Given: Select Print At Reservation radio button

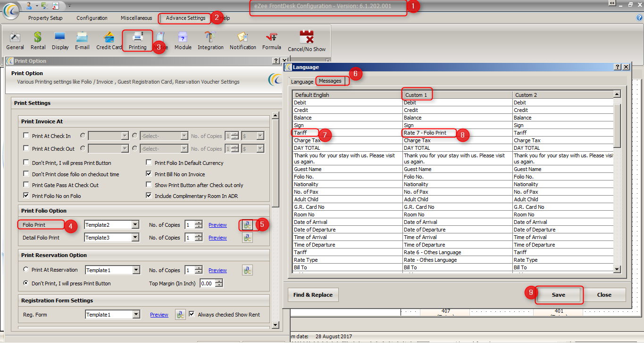Looking at the screenshot, I should [x=26, y=270].
